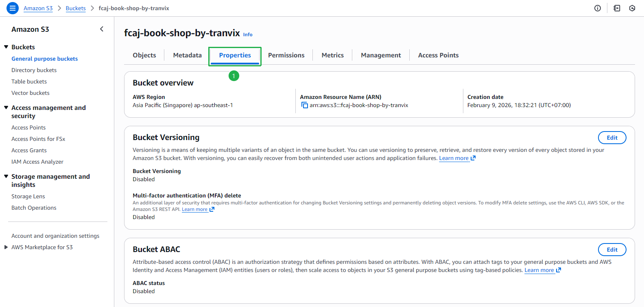This screenshot has width=644, height=307.
Task: Collapse Access management and security section
Action: click(x=6, y=107)
